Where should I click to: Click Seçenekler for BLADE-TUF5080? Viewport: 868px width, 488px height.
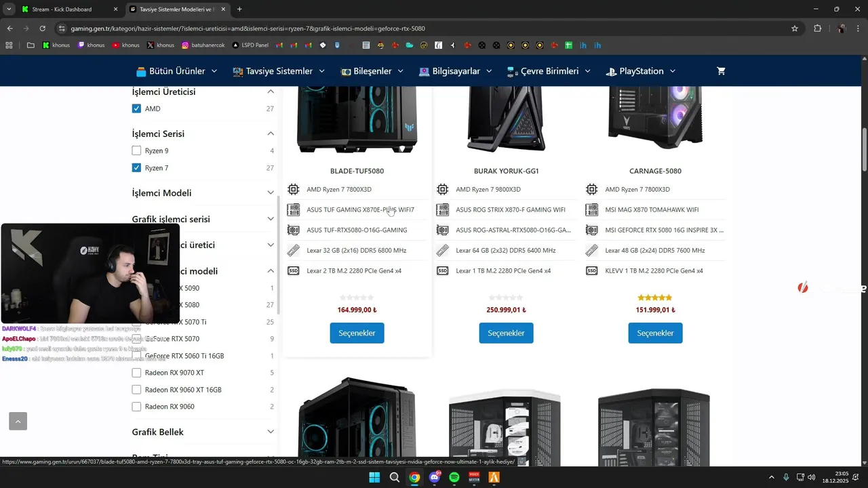pos(357,333)
